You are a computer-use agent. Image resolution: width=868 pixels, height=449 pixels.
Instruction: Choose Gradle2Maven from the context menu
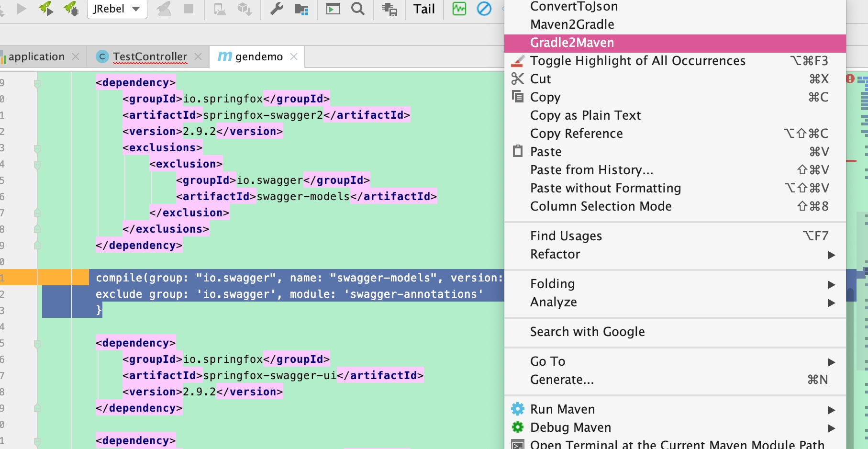[x=572, y=43]
